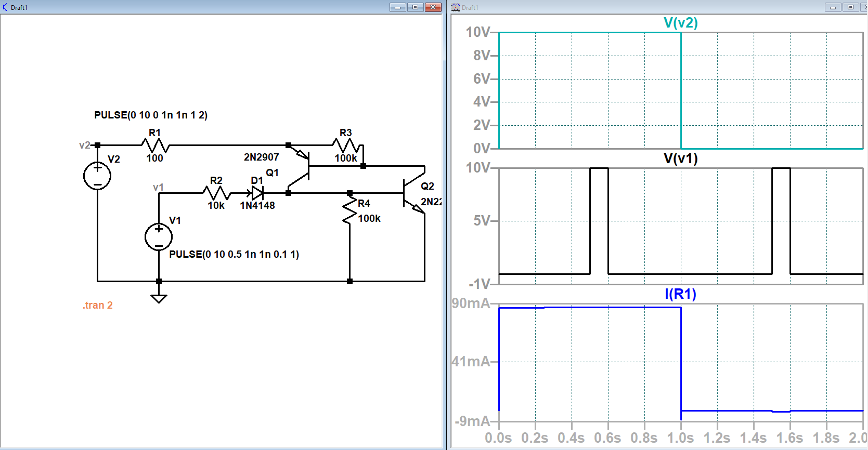This screenshot has width=868, height=450.
Task: Click the 5V label on V(v1) axis
Action: (x=482, y=221)
